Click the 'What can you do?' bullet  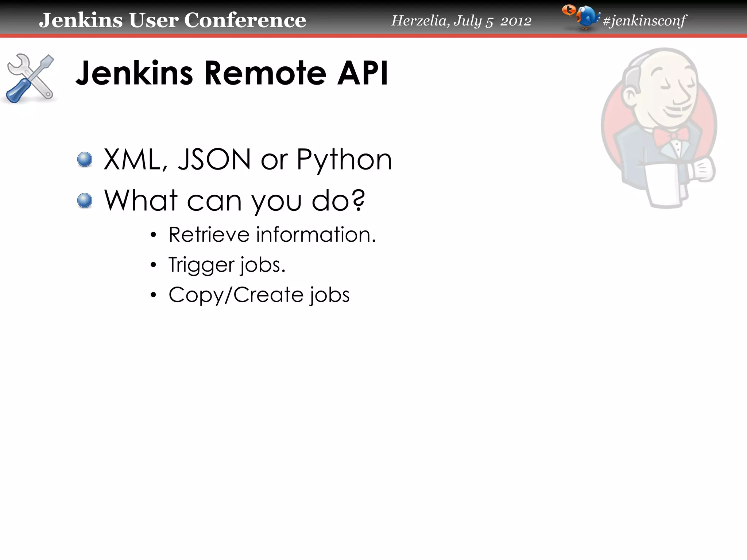coord(235,201)
